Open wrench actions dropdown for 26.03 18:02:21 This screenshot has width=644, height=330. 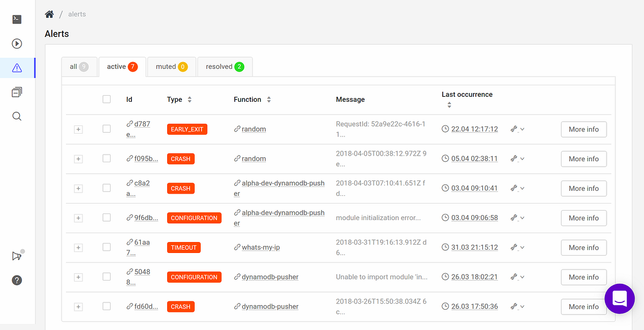(x=518, y=277)
